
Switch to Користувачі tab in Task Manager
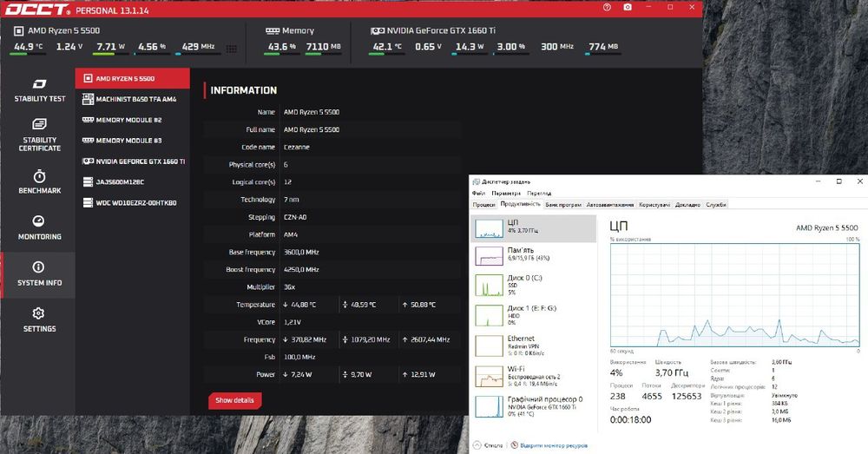click(654, 205)
